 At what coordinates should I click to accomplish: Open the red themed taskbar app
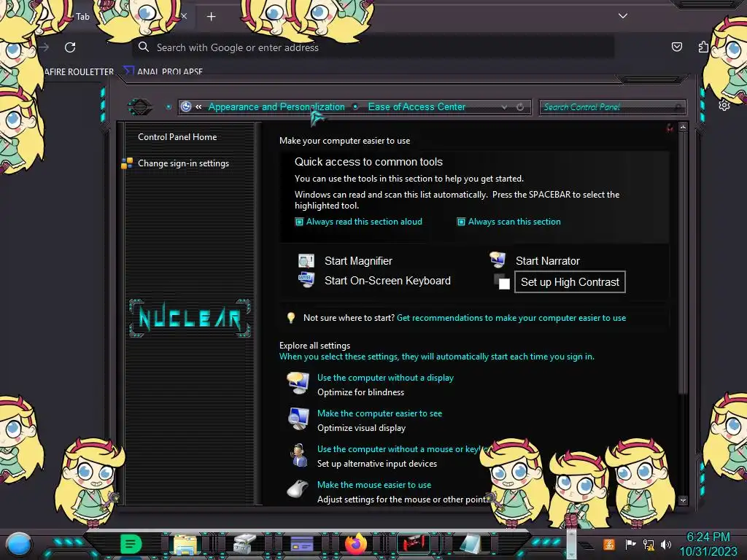[414, 544]
